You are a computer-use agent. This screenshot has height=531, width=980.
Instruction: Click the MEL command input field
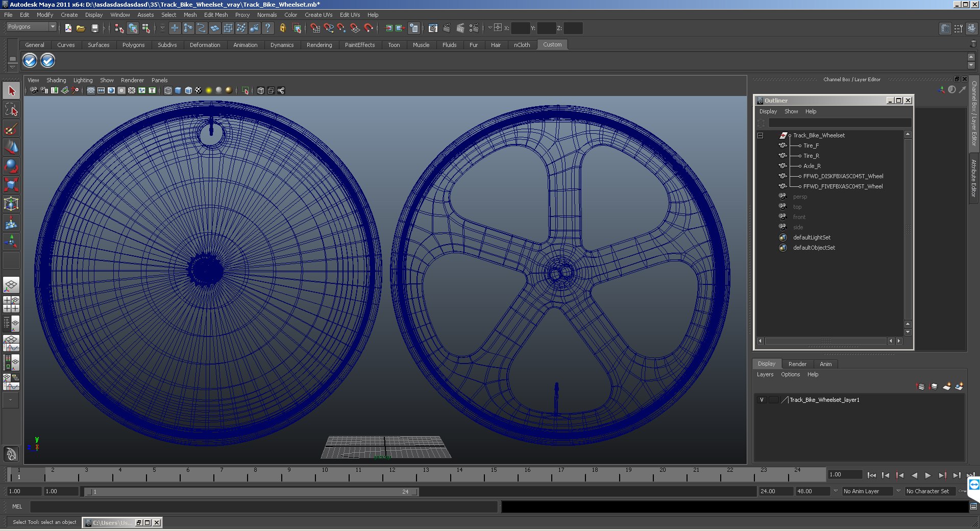click(264, 506)
